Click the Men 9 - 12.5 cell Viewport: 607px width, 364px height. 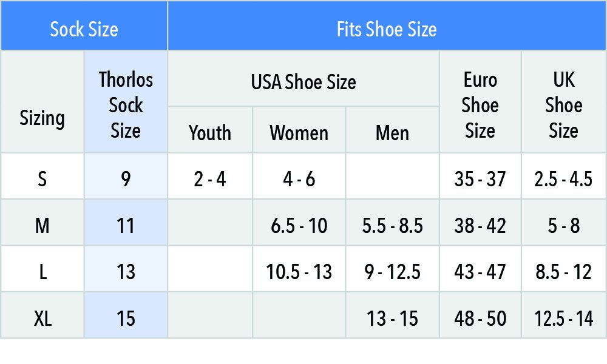coord(393,269)
